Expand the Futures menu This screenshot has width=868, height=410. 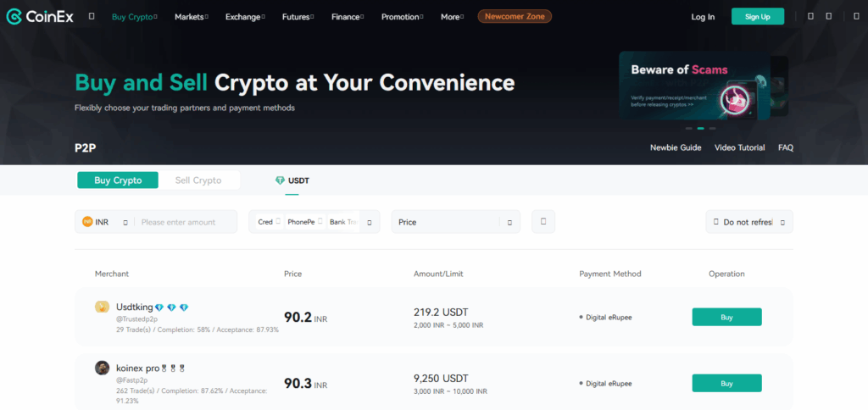click(298, 17)
